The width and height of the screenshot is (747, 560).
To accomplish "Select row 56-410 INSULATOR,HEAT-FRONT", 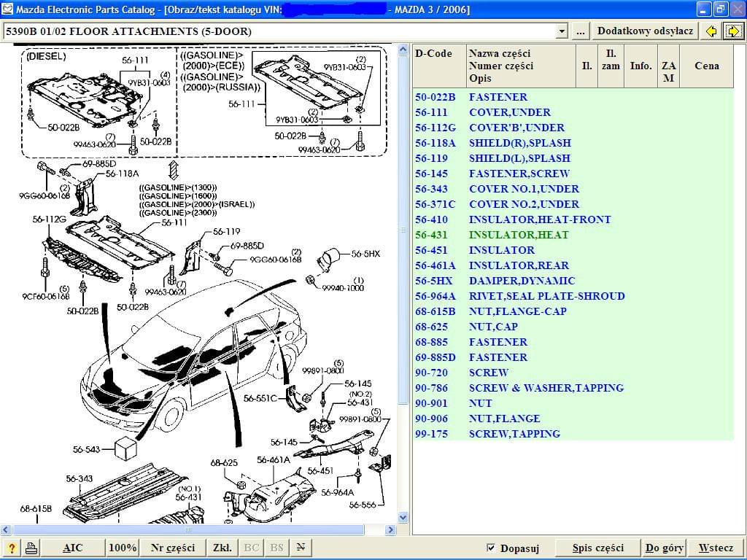I will click(x=573, y=219).
